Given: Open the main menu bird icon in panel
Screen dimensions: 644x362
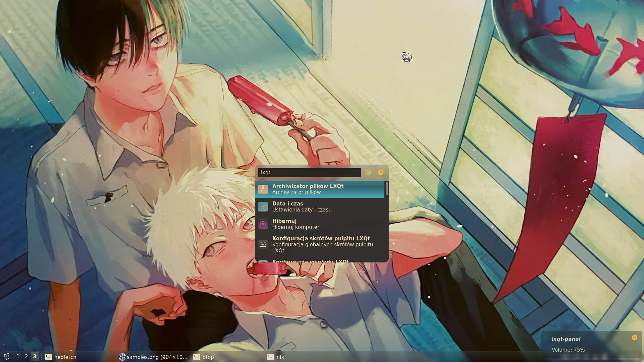Looking at the screenshot, I should tap(7, 357).
